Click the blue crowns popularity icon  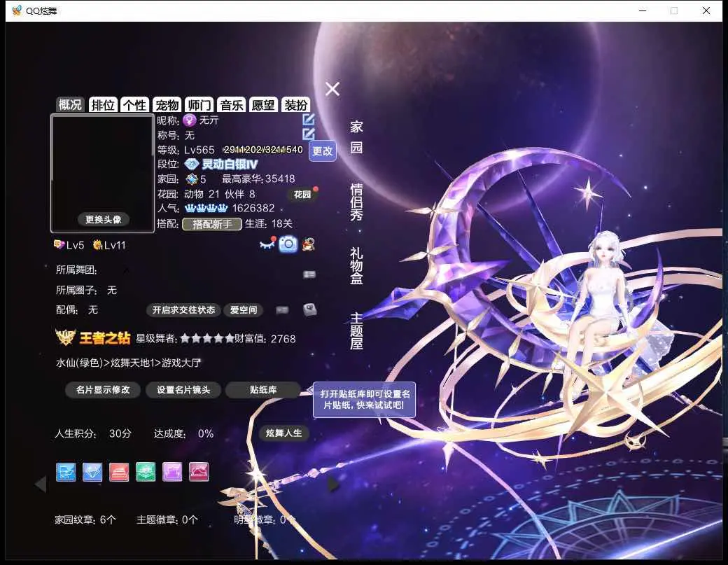click(206, 208)
